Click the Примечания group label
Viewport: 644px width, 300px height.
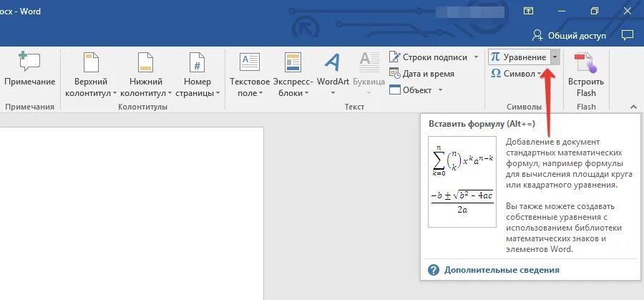coord(29,107)
